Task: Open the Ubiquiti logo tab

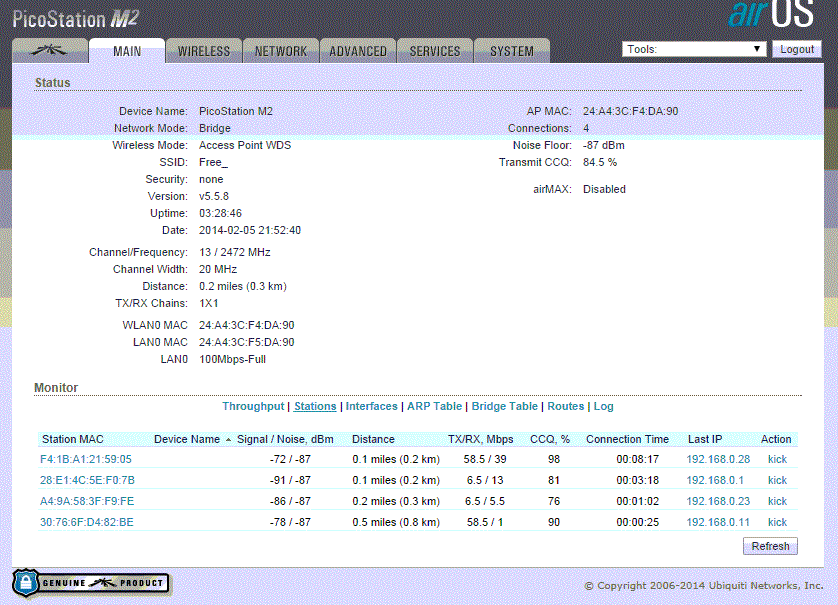Action: [50, 51]
